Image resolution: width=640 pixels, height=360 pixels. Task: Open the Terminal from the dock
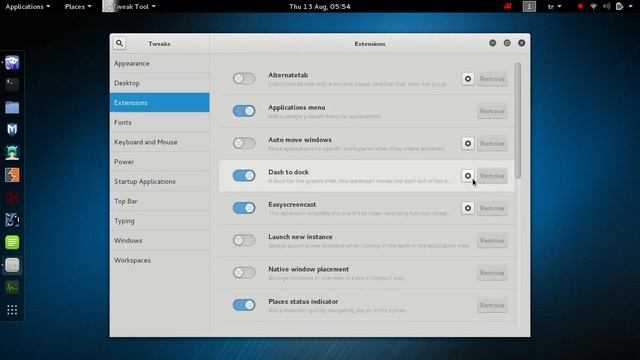12,84
